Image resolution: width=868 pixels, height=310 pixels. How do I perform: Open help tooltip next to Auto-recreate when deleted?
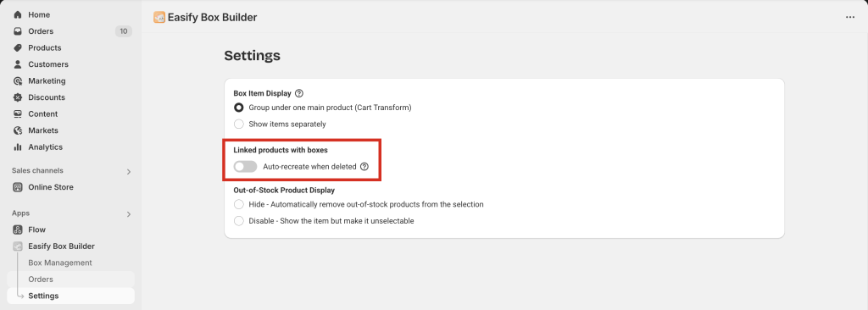[364, 167]
